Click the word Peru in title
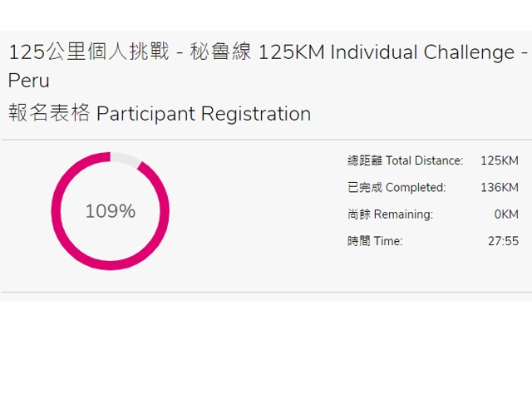The height and width of the screenshot is (399, 532). pyautogui.click(x=29, y=81)
